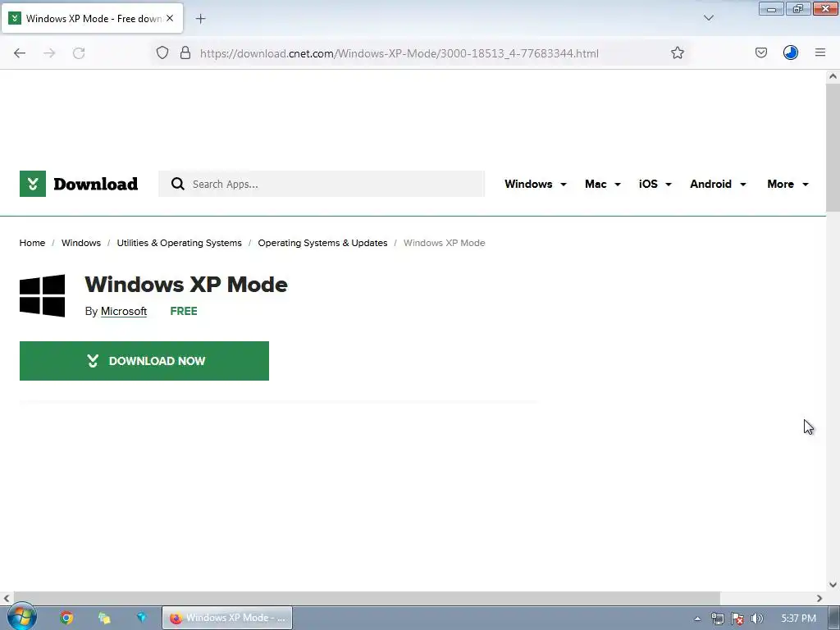Click the green Download logo icon

pos(33,184)
